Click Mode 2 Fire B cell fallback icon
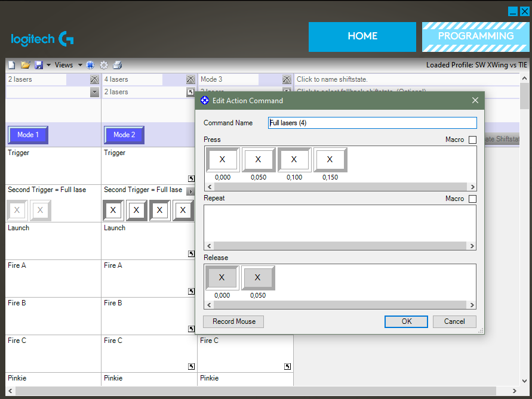 coord(191,329)
